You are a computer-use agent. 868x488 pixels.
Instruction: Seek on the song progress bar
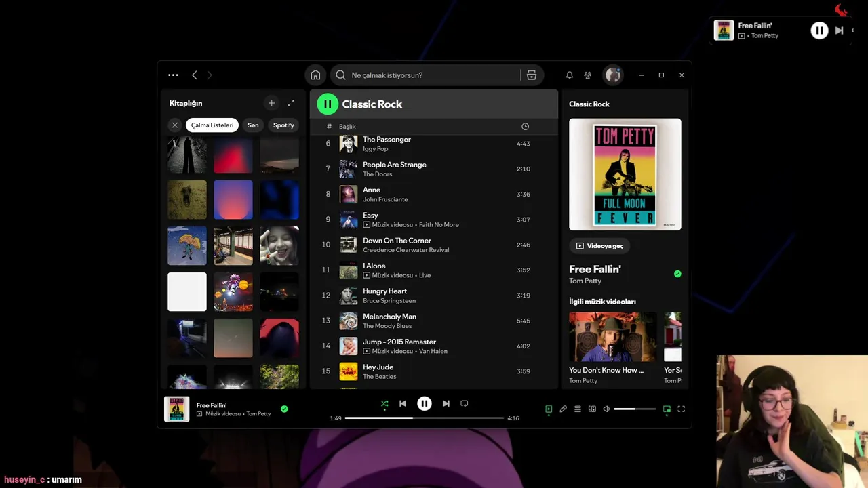[425, 418]
